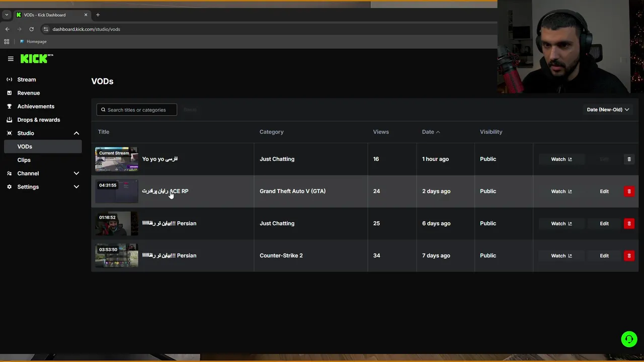
Task: Click the Yo yo yo VOD title
Action: (160, 159)
